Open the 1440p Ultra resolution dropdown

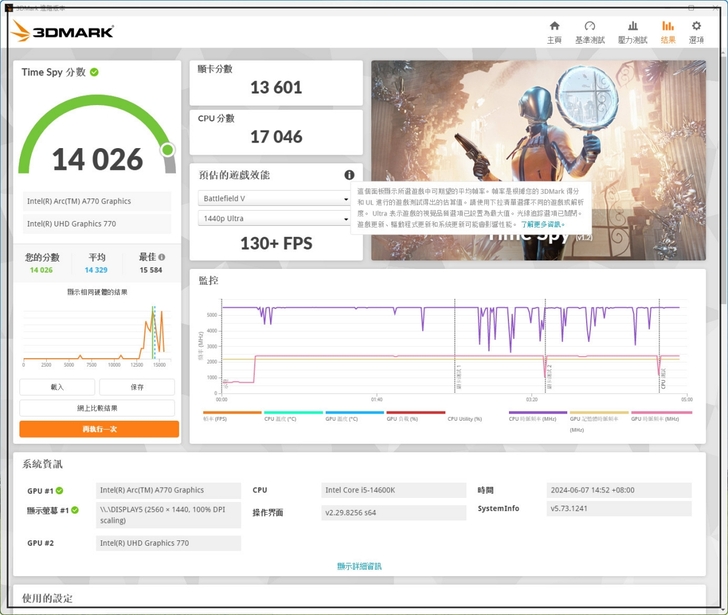click(275, 218)
